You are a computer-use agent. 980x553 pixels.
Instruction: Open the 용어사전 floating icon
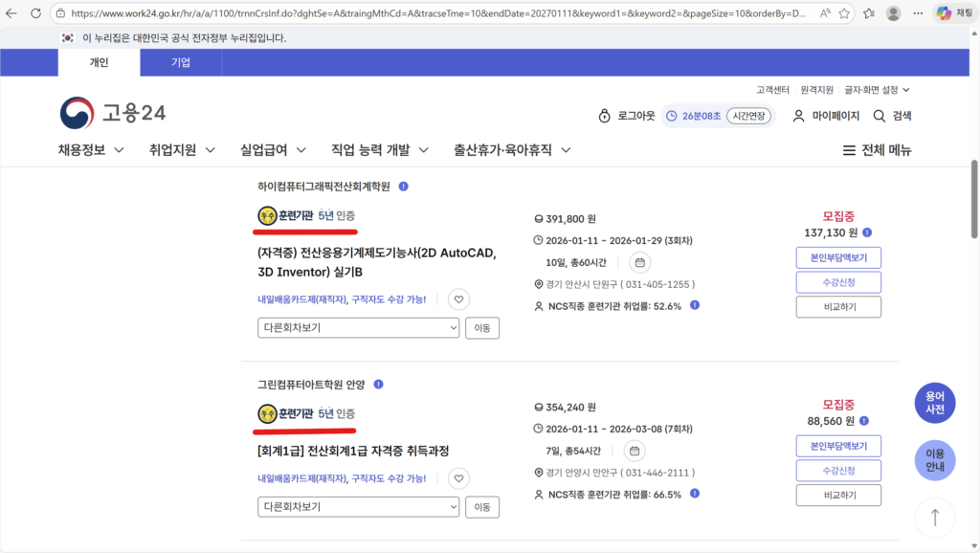pos(935,403)
